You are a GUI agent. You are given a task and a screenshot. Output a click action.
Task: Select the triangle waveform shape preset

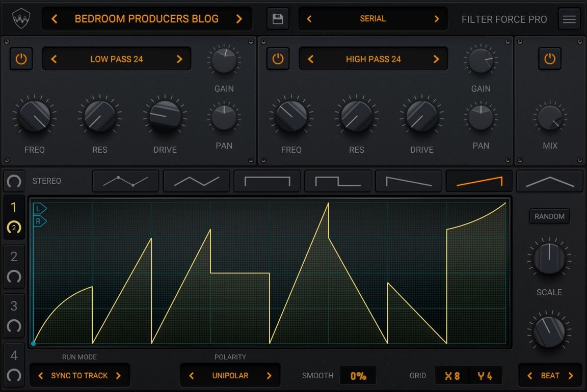196,181
